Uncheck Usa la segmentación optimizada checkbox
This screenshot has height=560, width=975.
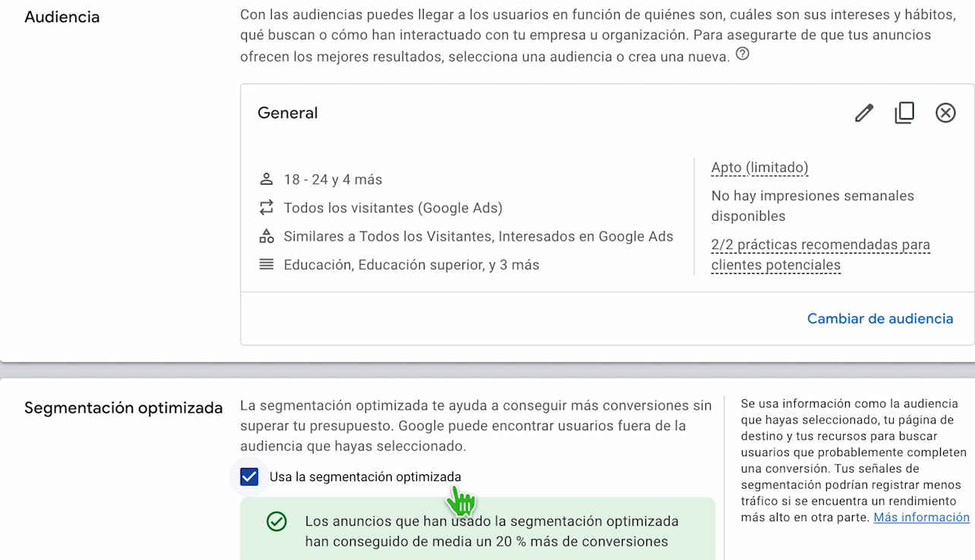click(249, 477)
